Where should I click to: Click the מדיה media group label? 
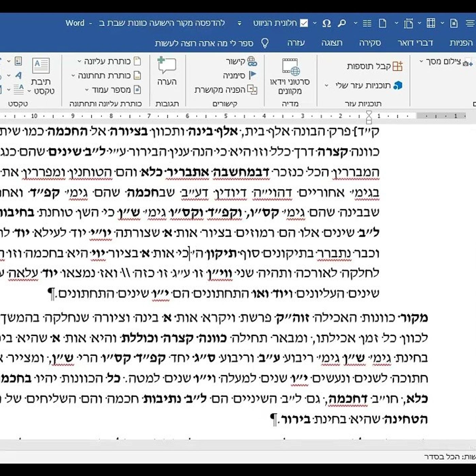(x=290, y=104)
